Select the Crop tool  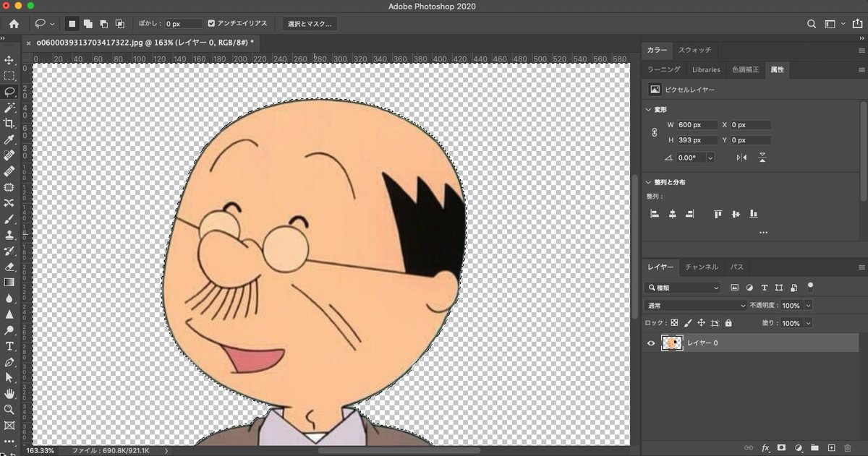pyautogui.click(x=9, y=124)
